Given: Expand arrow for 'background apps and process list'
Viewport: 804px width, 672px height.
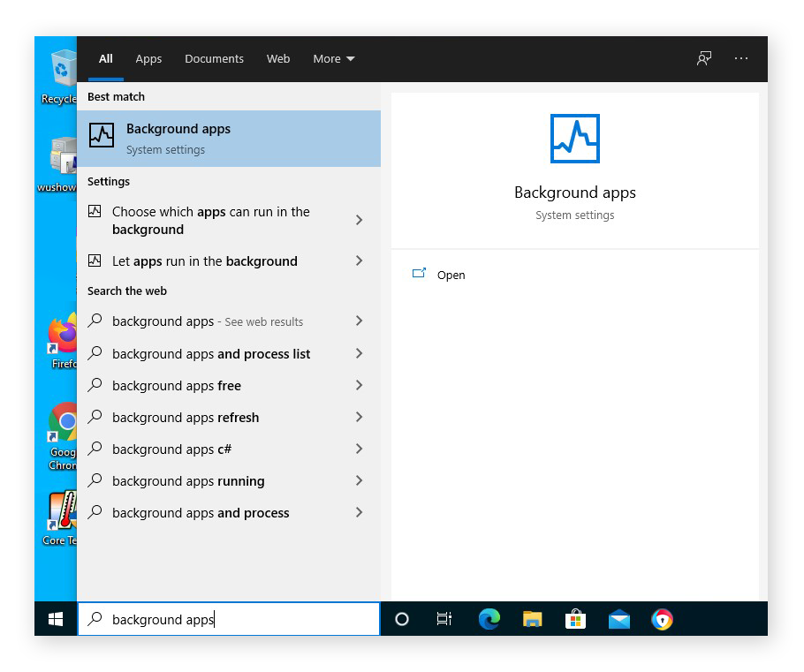Looking at the screenshot, I should (359, 353).
